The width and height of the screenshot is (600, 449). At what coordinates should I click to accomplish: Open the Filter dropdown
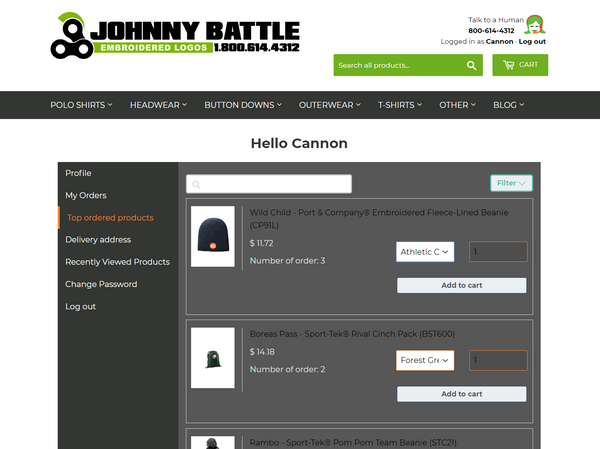point(511,183)
